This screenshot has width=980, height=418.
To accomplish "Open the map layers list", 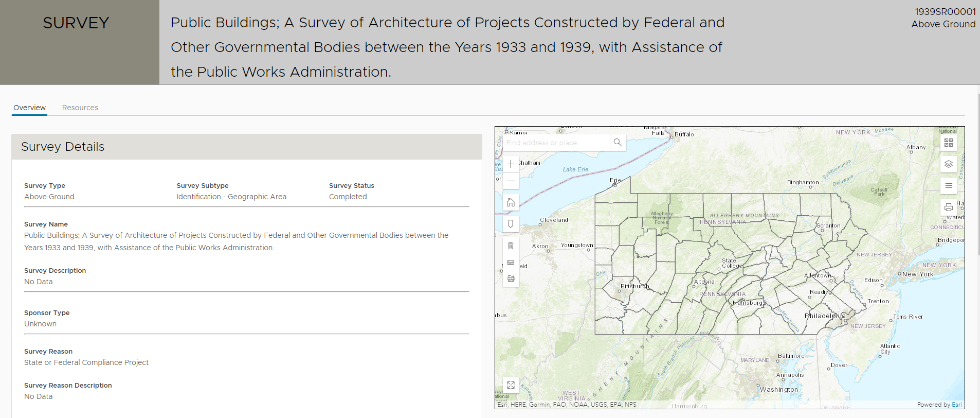I will point(949,164).
